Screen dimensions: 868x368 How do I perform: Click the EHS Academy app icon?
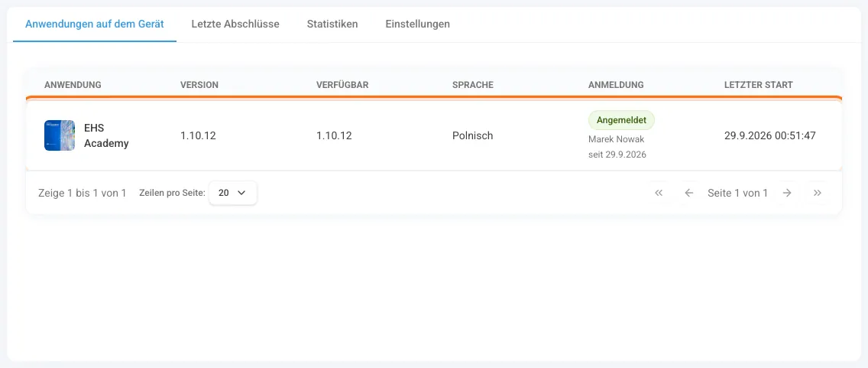pos(60,135)
